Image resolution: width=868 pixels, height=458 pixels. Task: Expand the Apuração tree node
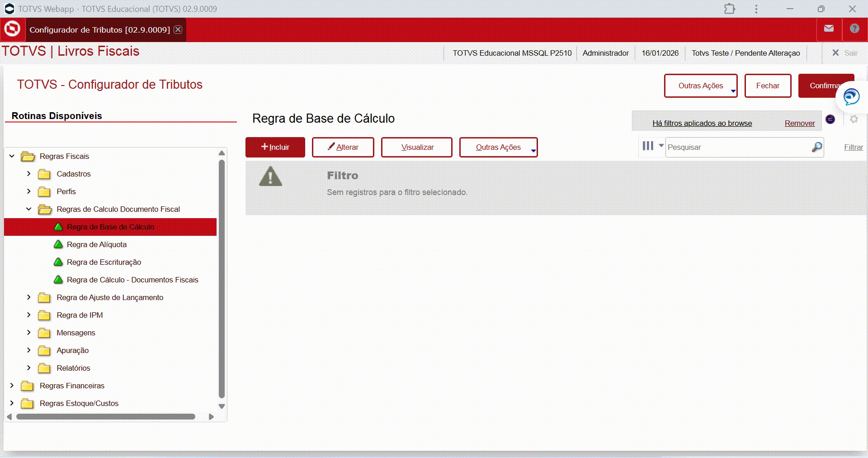(x=28, y=350)
